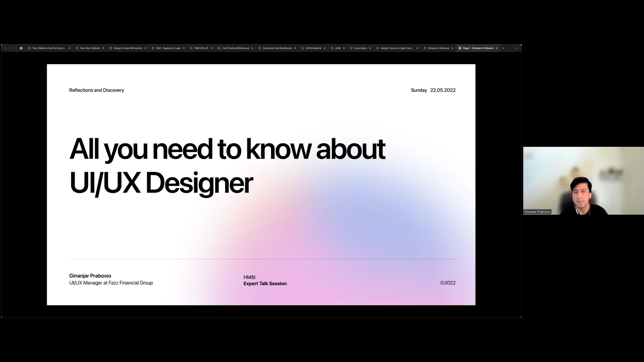
Task: Close the brand deck tab
Action: pyautogui.click(x=370, y=48)
